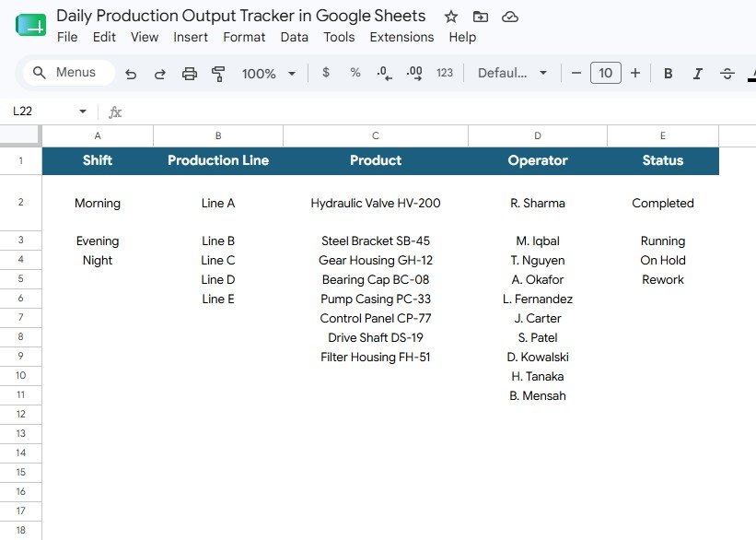Open the Format menu
Screen dimensions: 756x540
pos(244,37)
